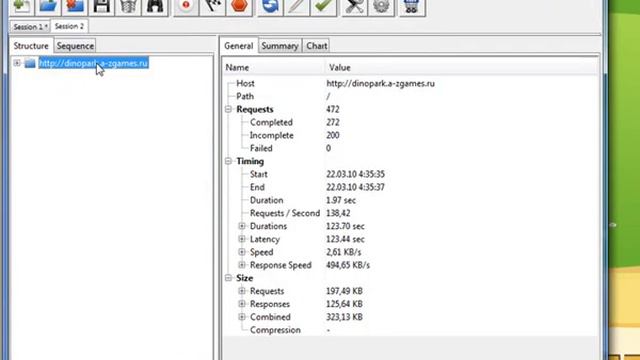Screen dimensions: 640x360
Task: Close the current session toolbar icon
Action: coord(75,6)
